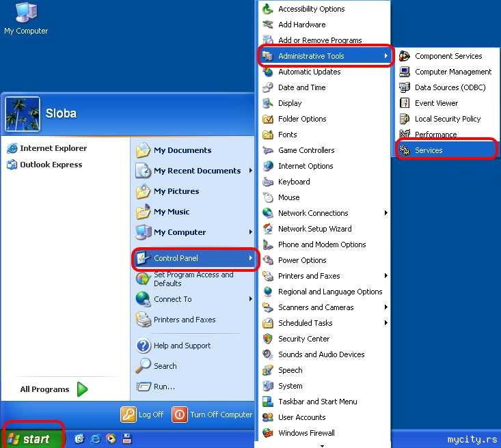
Task: Click the Sloba user picture thumbnail
Action: 23,114
